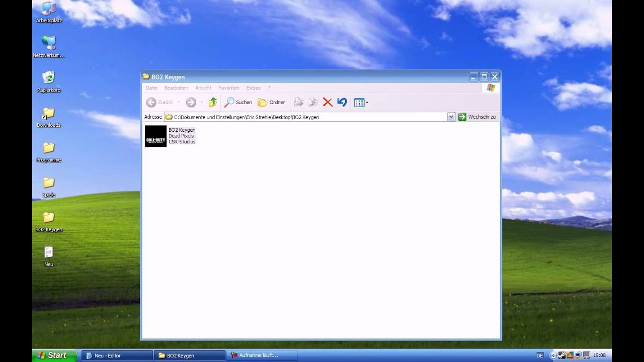This screenshot has height=362, width=644.
Task: Open the ? help menu
Action: 269,88
